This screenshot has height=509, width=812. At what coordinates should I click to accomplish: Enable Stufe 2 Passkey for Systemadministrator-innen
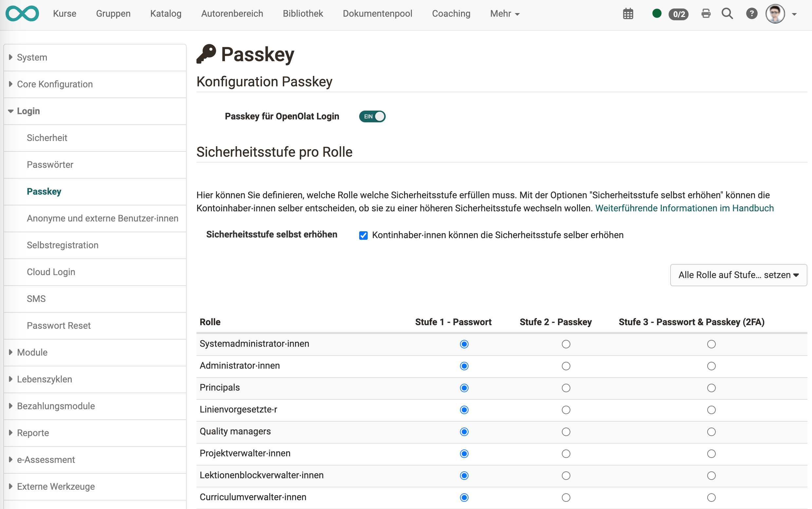pos(565,343)
